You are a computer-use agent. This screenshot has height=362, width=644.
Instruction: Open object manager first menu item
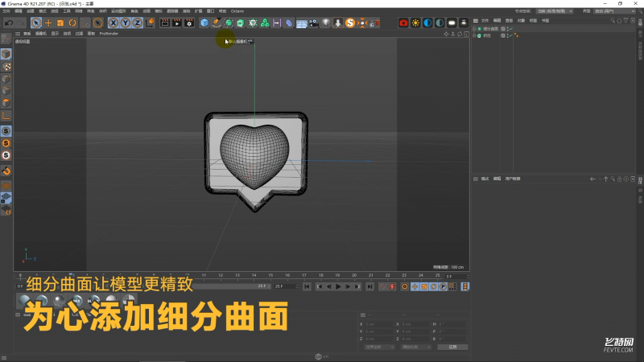485,21
